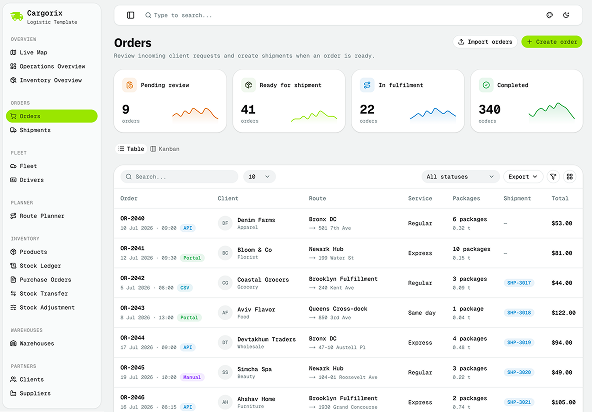Open the All statuses dropdown
The image size is (592, 412).
click(461, 177)
